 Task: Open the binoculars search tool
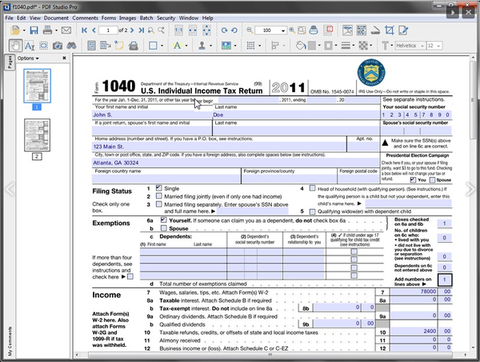[x=71, y=46]
